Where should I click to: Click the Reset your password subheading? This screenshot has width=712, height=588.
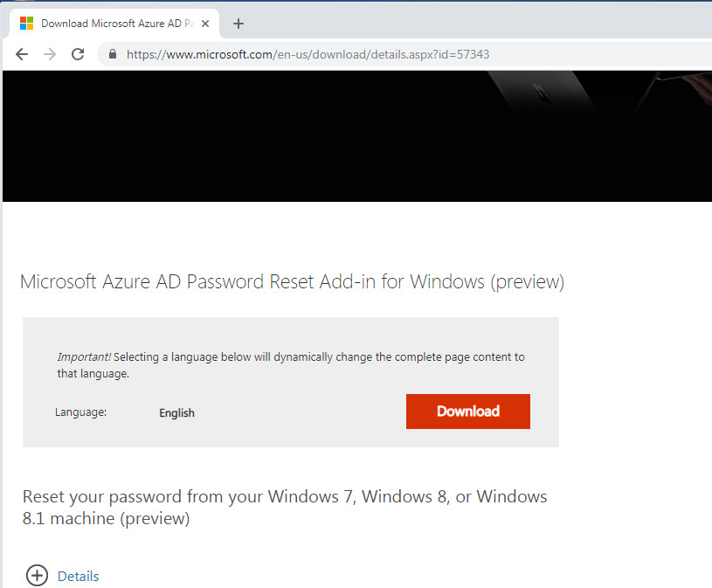[x=285, y=507]
